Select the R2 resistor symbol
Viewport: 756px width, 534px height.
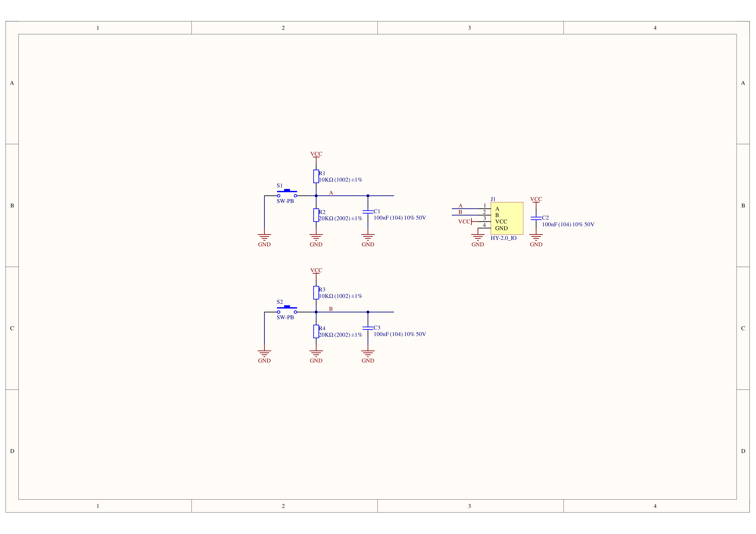(316, 215)
